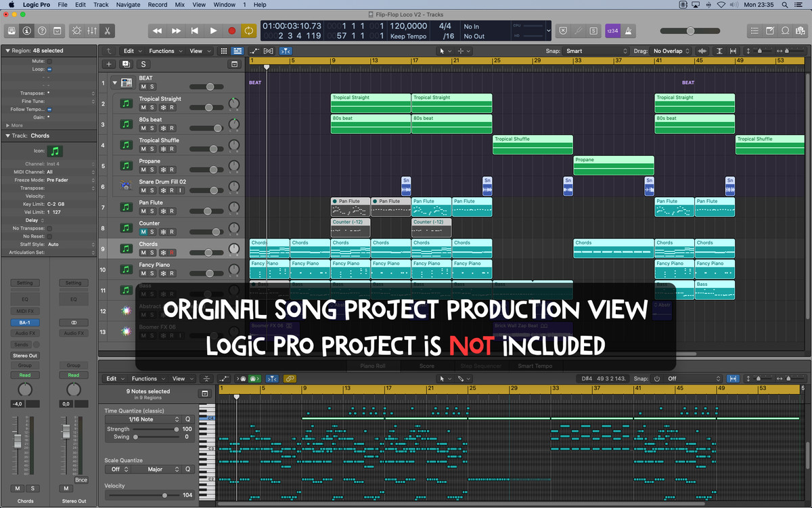Click the Fast Forward transport button
Viewport: 812px width, 508px height.
(x=176, y=30)
